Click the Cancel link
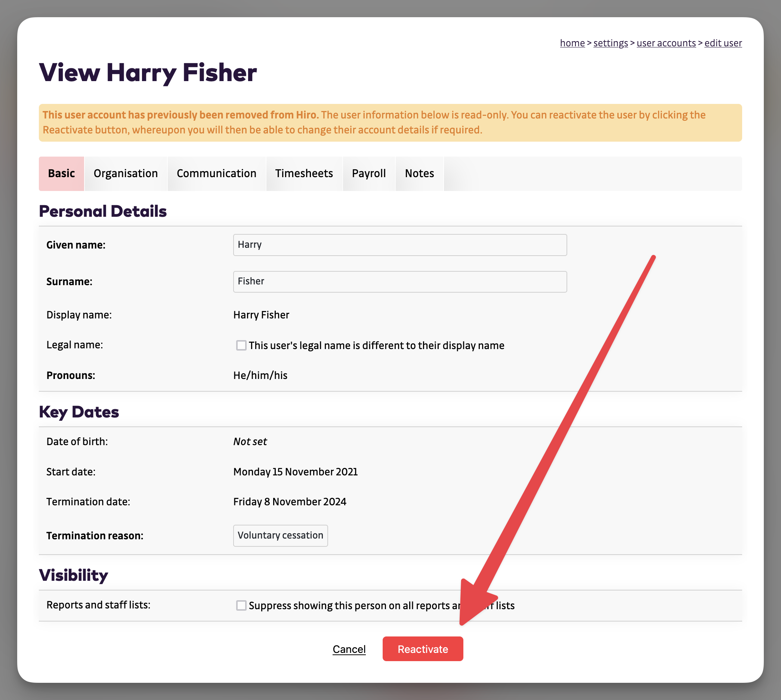Screen dimensions: 781x700 (349, 649)
